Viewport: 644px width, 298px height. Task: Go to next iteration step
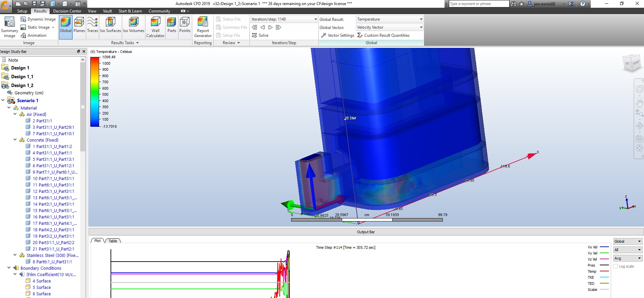271,27
